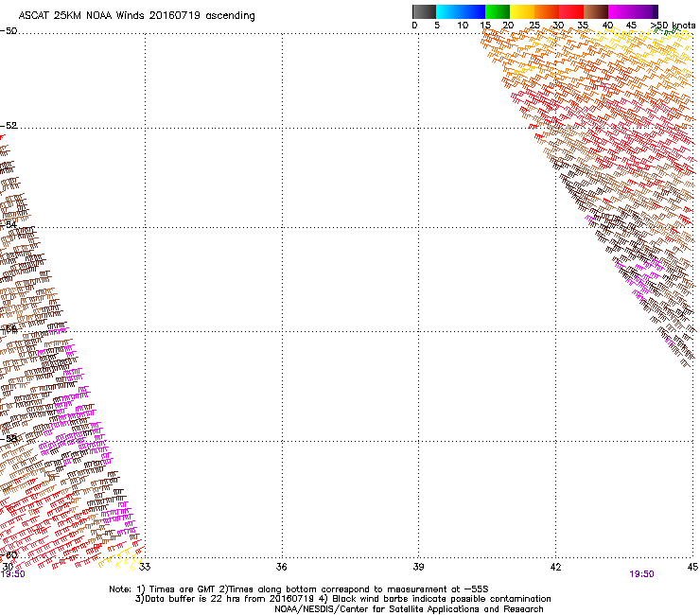
Task: Click the purple '19:50' time at bottom left
Action: coord(13,574)
